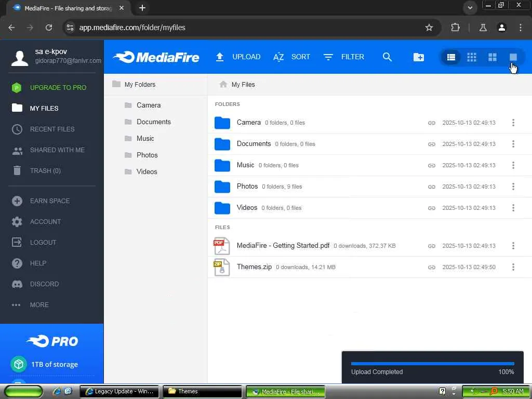The image size is (532, 399).
Task: Open MY FILES in sidebar
Action: (35, 108)
